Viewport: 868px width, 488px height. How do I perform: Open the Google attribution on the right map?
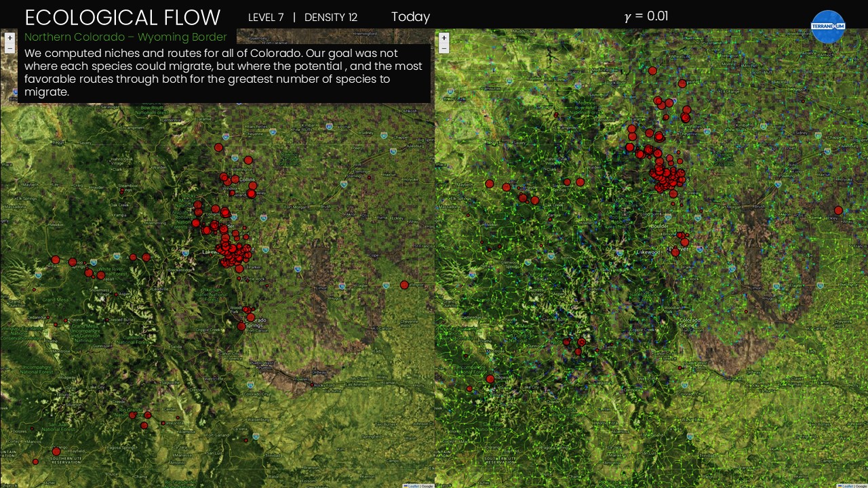tap(861, 485)
